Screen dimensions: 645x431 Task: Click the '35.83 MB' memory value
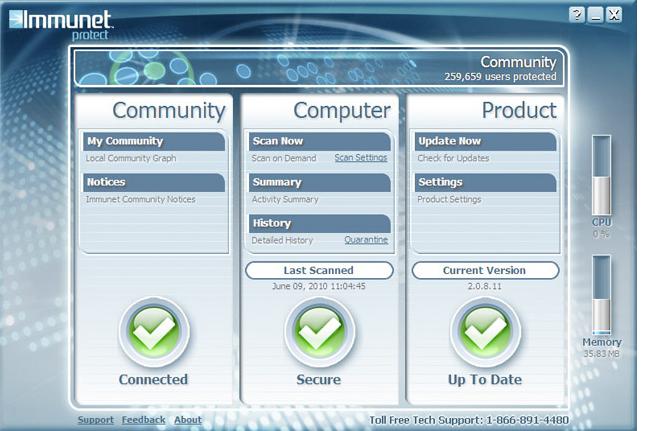point(601,354)
